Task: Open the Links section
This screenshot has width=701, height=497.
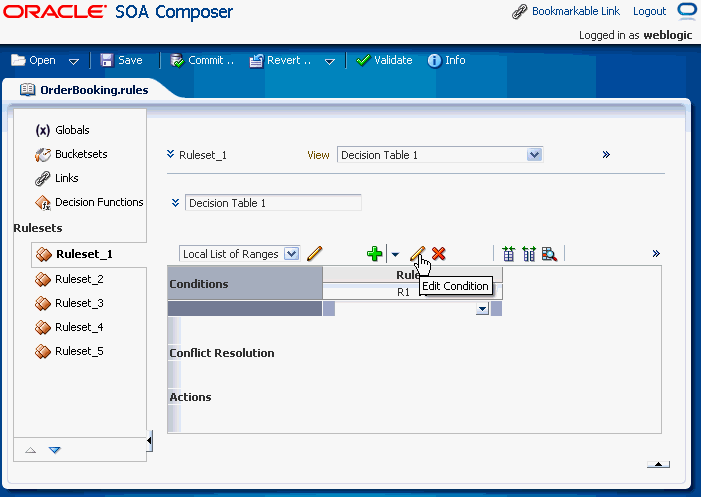Action: tap(67, 178)
